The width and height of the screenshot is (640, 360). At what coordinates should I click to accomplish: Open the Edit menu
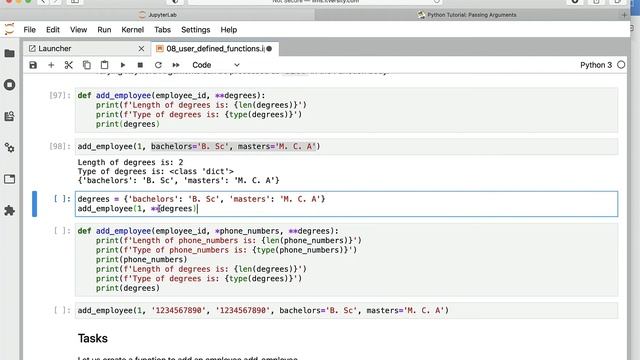pos(53,30)
